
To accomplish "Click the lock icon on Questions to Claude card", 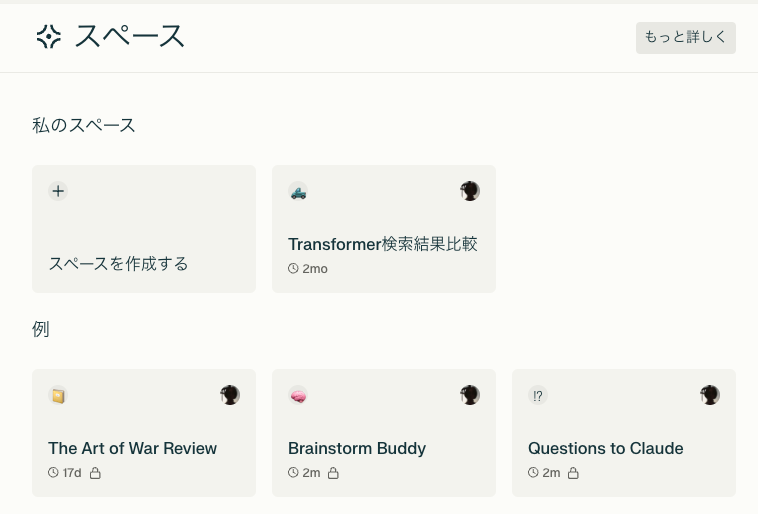I will coord(573,473).
